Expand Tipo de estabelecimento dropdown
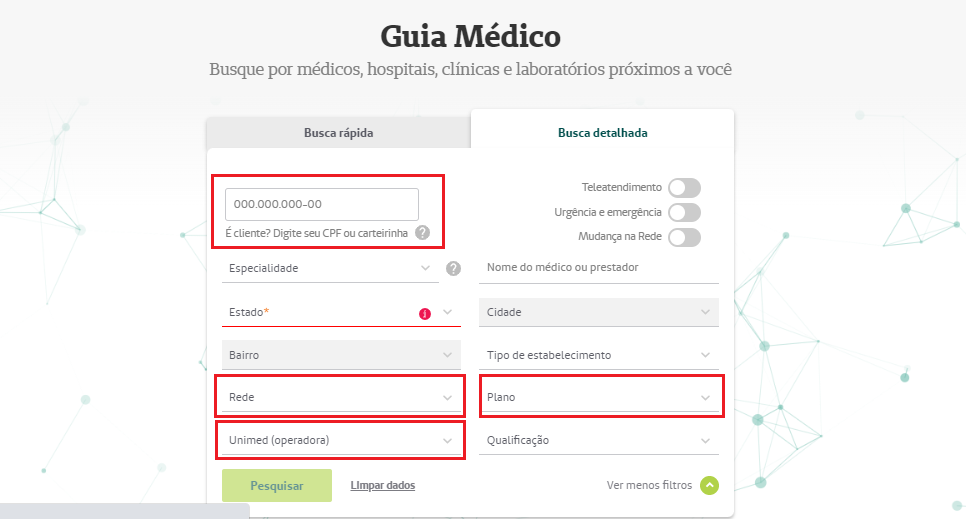The image size is (966, 528). point(599,355)
